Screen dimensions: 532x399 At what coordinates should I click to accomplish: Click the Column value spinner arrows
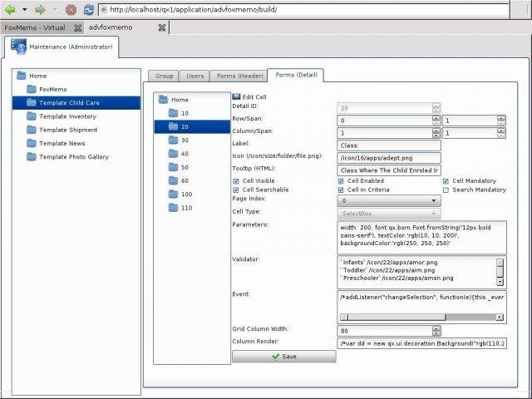[x=436, y=133]
